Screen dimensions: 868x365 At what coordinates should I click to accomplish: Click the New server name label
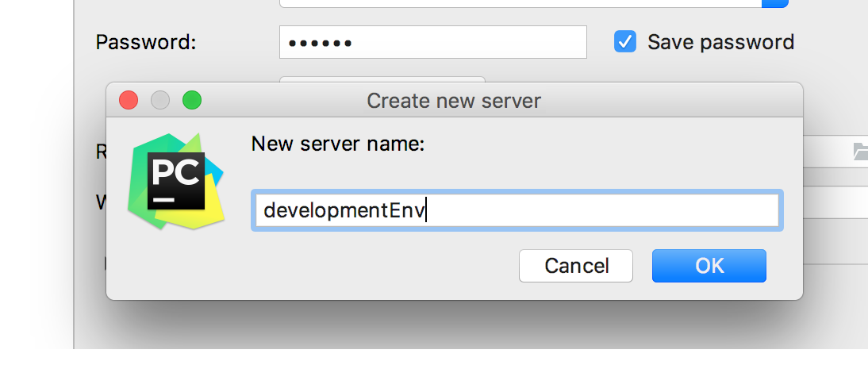pos(338,144)
